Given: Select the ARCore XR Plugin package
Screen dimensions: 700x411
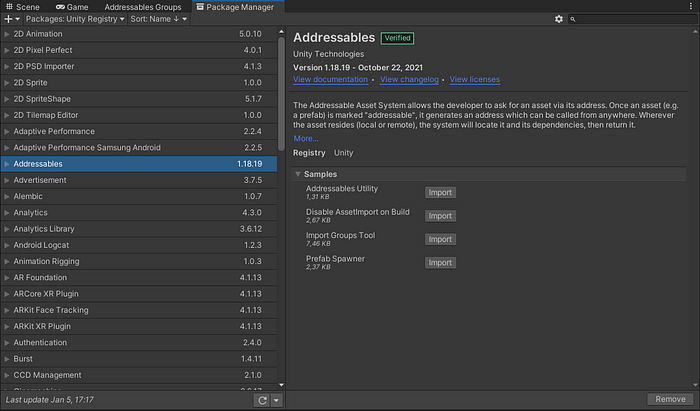Looking at the screenshot, I should click(139, 294).
